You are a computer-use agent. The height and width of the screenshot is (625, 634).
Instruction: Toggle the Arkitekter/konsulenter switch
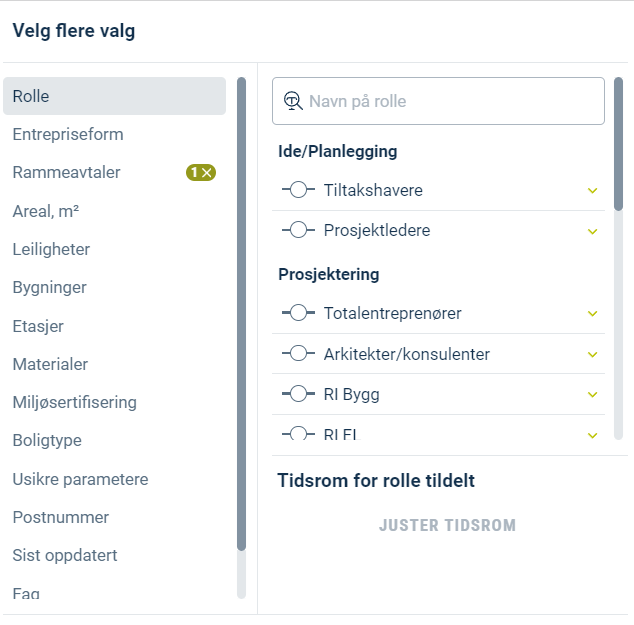pos(298,353)
